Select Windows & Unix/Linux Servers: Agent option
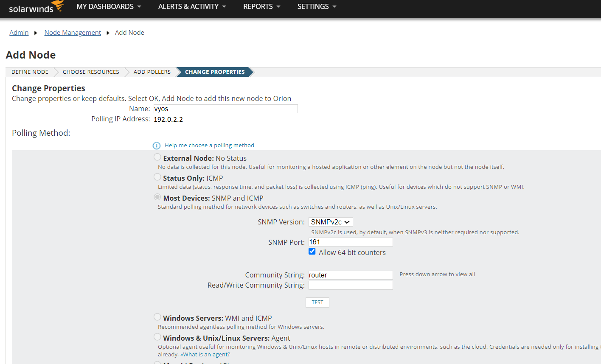The height and width of the screenshot is (364, 601). pos(157,337)
